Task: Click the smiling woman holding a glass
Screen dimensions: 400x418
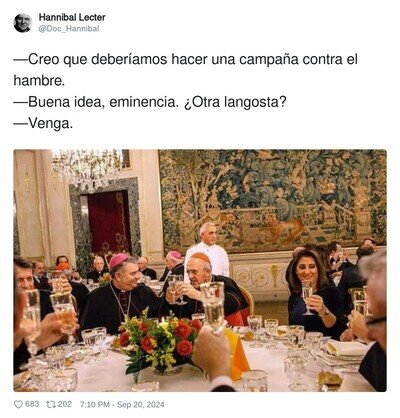Action: pos(313,290)
